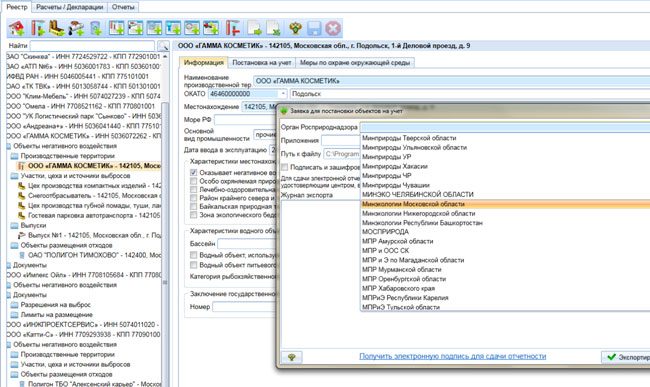Switch to the Отчеты tab

click(x=123, y=7)
